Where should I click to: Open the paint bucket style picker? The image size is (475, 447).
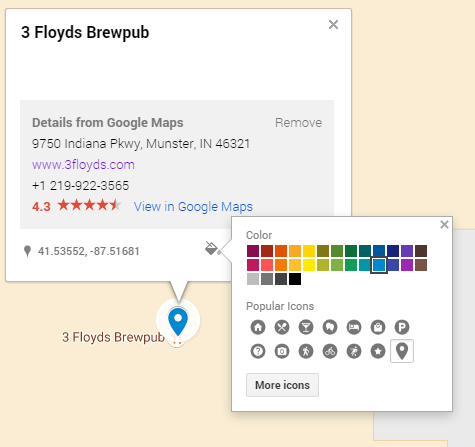click(x=213, y=248)
